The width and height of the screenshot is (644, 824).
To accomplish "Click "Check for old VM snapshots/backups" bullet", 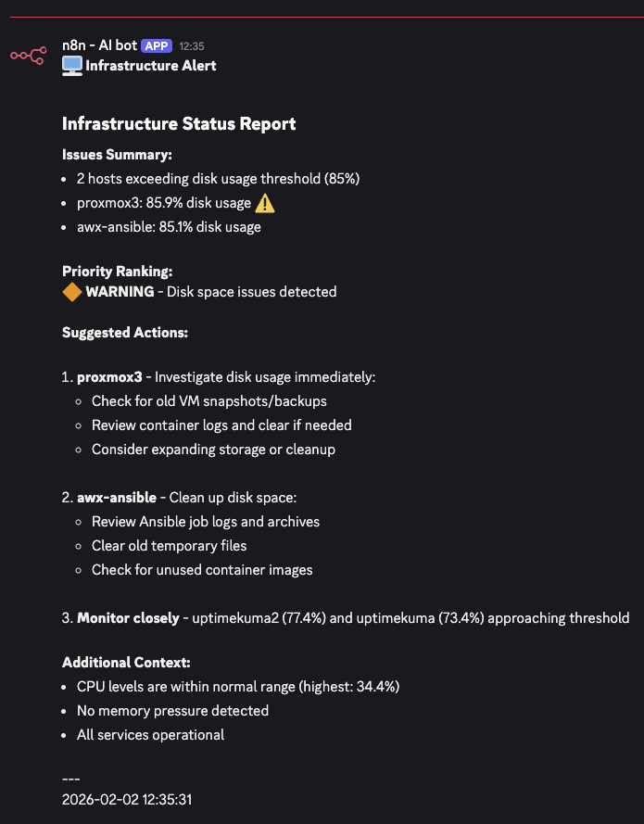I will click(208, 401).
